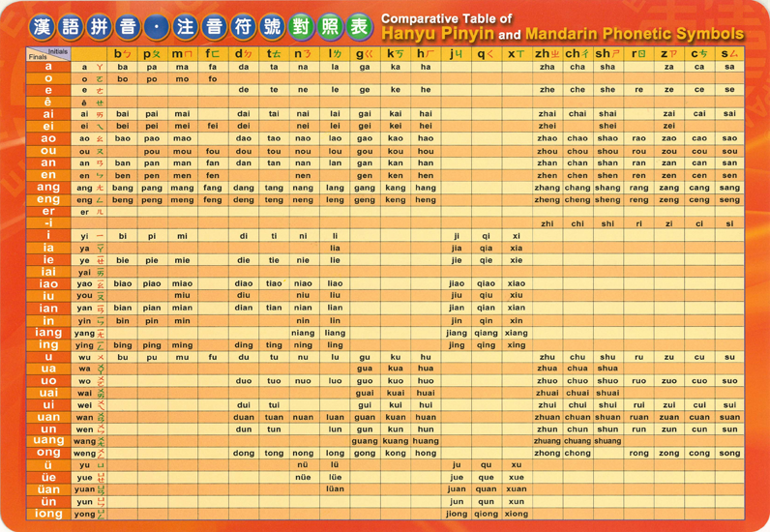The width and height of the screenshot is (770, 532).
Task: Click the green circle with character 照
Action: coord(330,26)
